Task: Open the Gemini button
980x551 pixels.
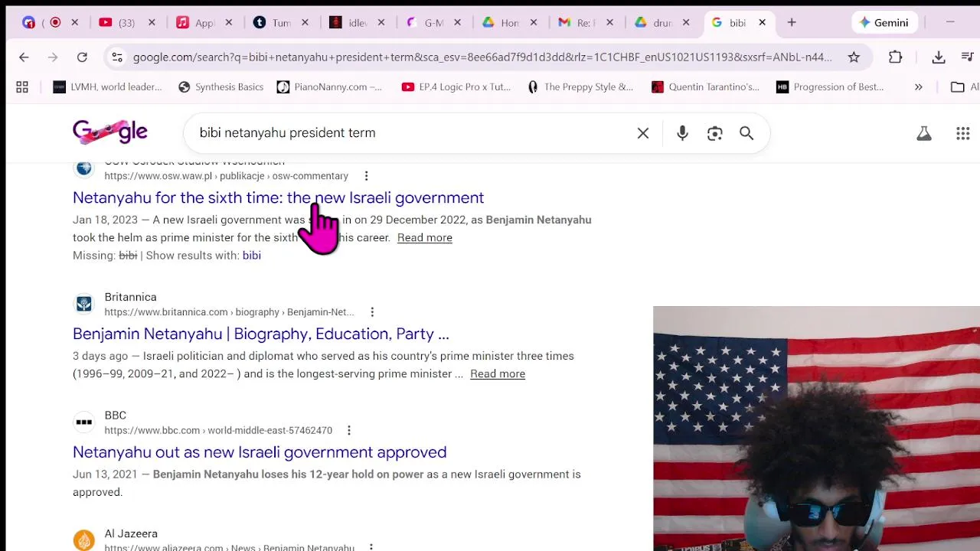Action: point(884,23)
